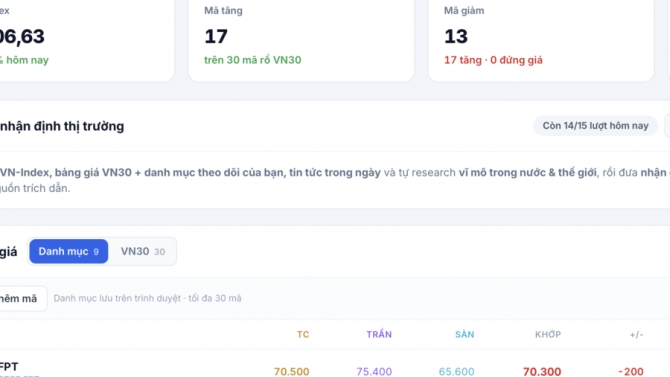670x377 pixels.
Task: Click FPT ceiling price 75.400
Action: point(374,371)
